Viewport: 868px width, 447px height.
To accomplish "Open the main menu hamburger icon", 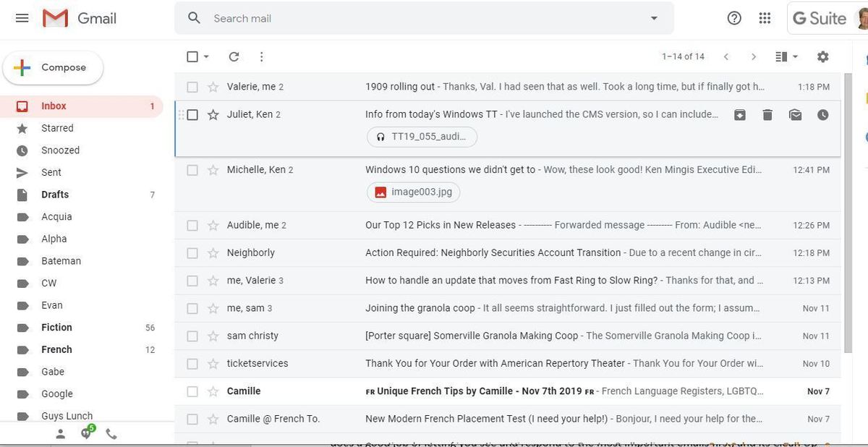I will tap(22, 18).
